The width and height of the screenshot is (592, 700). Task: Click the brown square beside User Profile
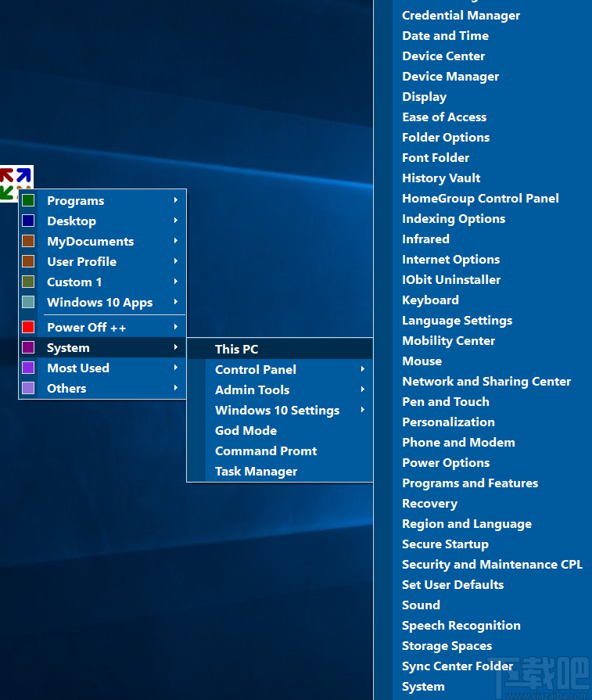point(28,261)
